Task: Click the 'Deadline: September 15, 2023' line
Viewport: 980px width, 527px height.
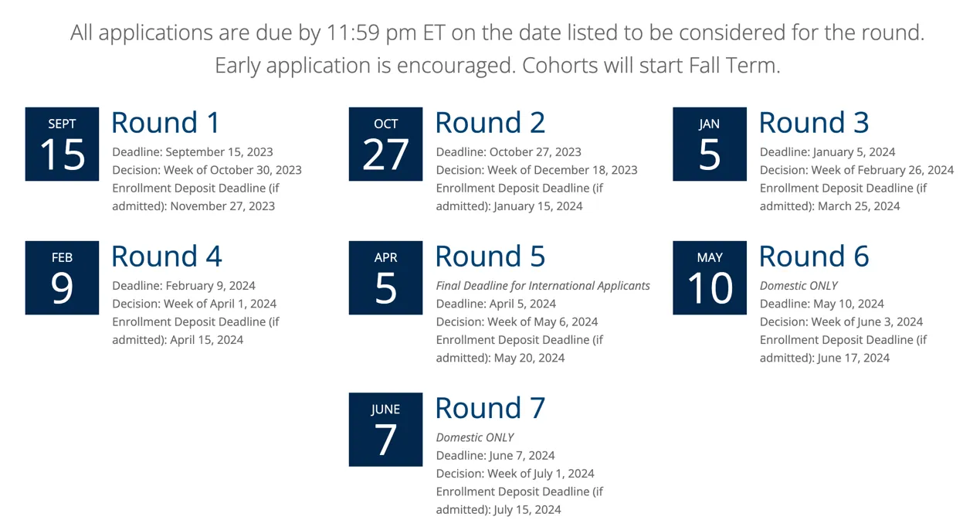Action: (x=192, y=152)
